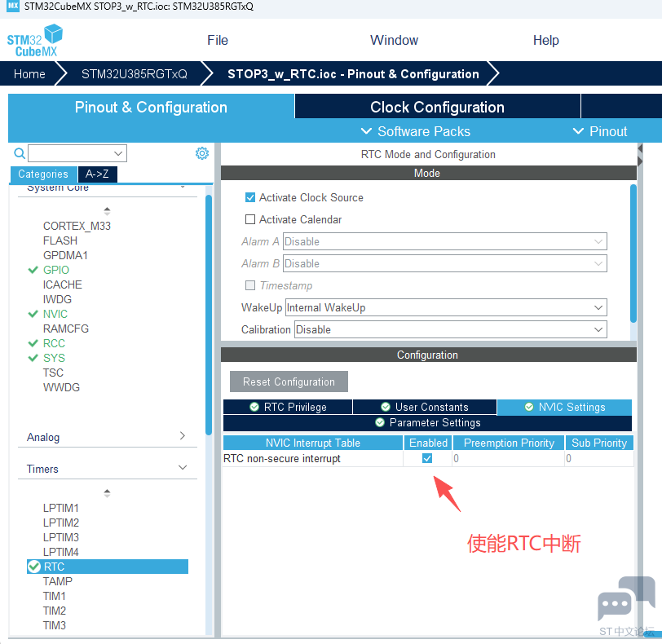Select FLASH in System Core
The width and height of the screenshot is (662, 644).
coord(60,240)
